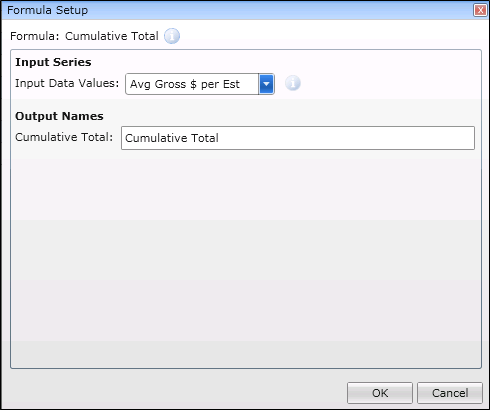The image size is (490, 410).
Task: Click the Formula: Cumulative Total text
Action: tap(84, 36)
